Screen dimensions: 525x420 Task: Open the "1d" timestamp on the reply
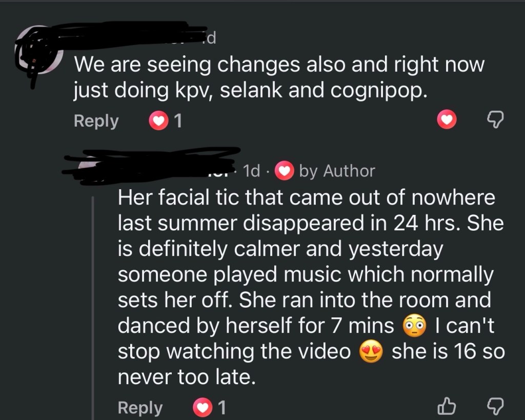(252, 171)
